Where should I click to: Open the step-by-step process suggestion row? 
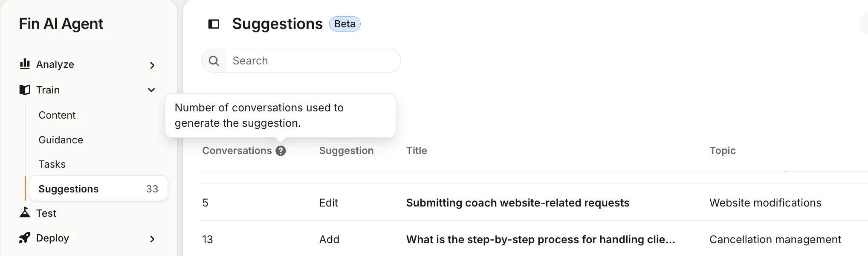click(x=535, y=239)
